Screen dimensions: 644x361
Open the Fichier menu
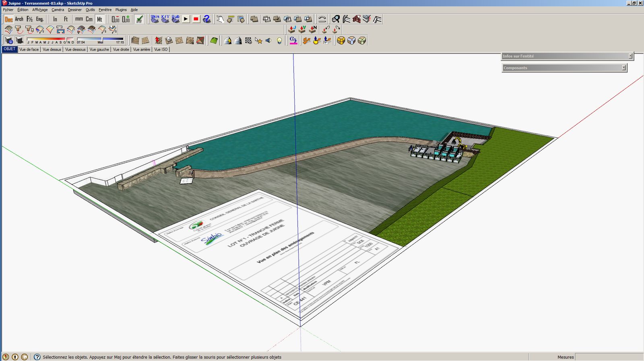[8, 10]
